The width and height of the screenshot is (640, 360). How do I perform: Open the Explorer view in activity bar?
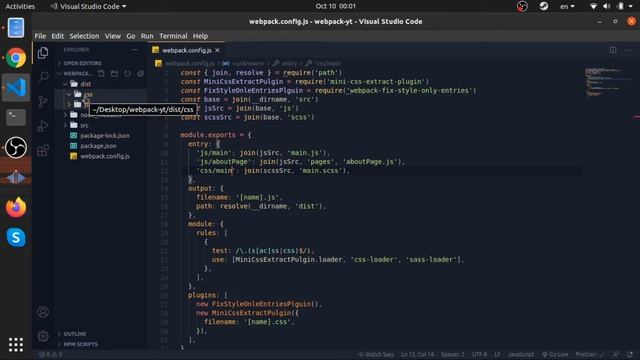click(x=43, y=53)
